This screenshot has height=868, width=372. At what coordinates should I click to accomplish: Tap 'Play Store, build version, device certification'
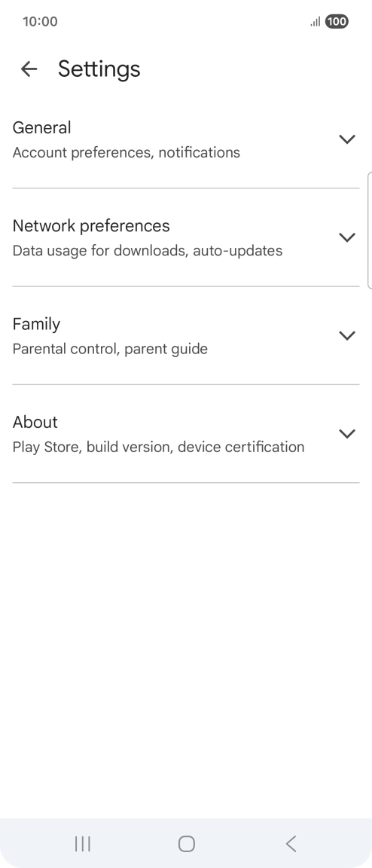[x=158, y=447]
